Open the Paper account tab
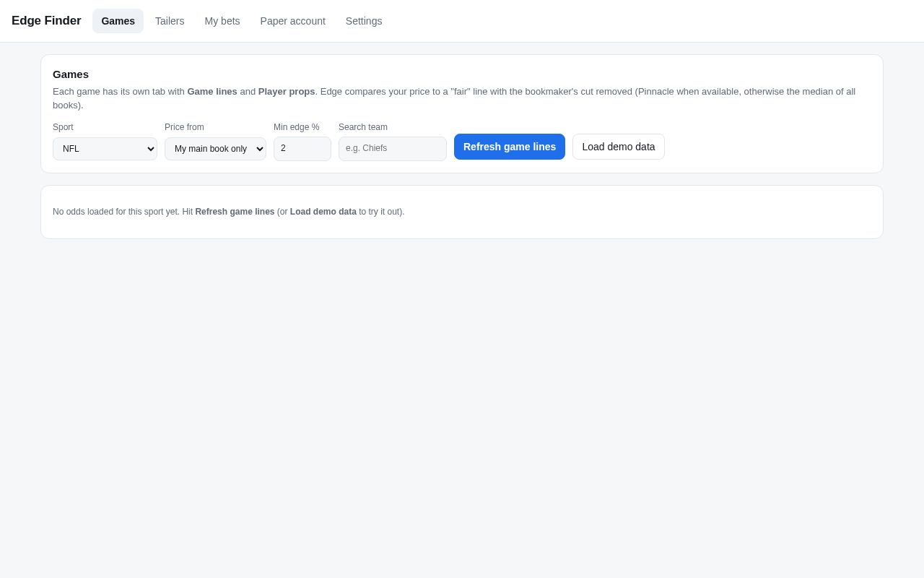This screenshot has width=924, height=578. click(x=293, y=21)
